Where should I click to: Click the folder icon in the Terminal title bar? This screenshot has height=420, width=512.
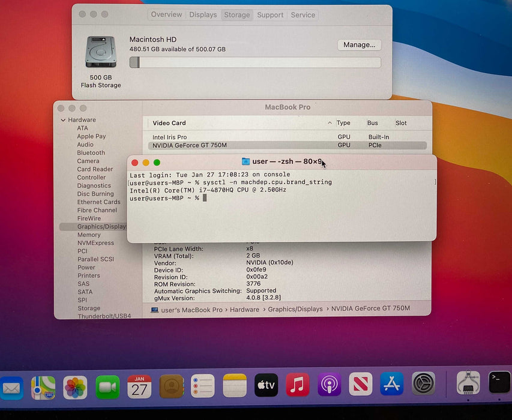[x=245, y=161]
